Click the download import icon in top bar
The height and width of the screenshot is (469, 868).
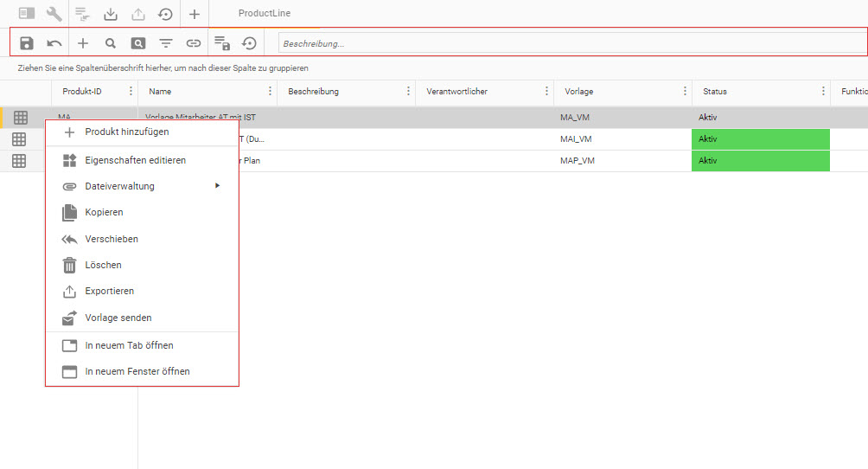click(110, 14)
